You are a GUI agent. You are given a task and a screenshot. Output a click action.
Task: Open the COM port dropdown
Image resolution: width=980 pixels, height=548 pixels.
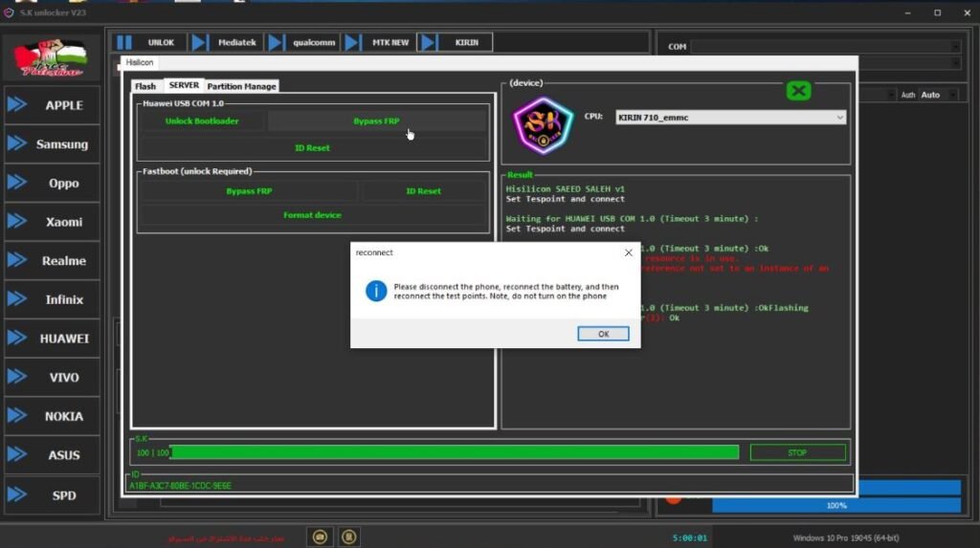click(826, 46)
